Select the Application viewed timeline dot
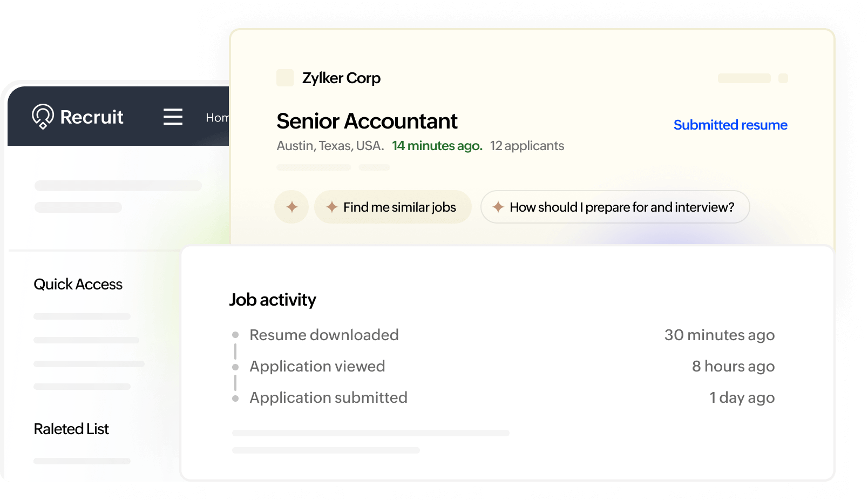The height and width of the screenshot is (500, 868). 235,367
